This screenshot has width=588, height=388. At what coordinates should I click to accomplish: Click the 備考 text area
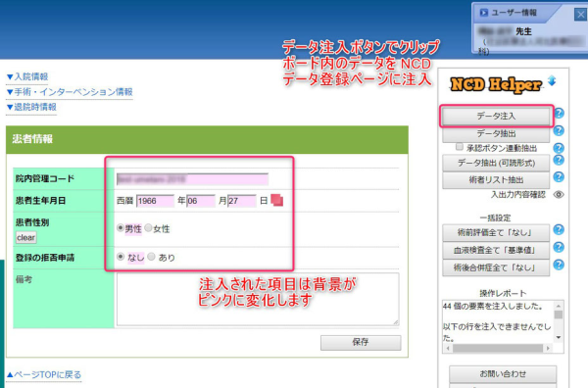[258, 299]
